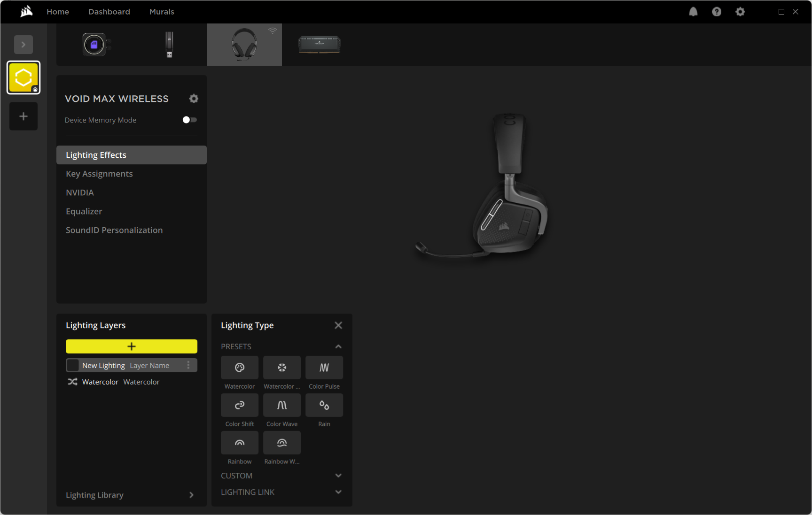This screenshot has height=515, width=812.
Task: Click the New Lighting layer color box
Action: 73,365
